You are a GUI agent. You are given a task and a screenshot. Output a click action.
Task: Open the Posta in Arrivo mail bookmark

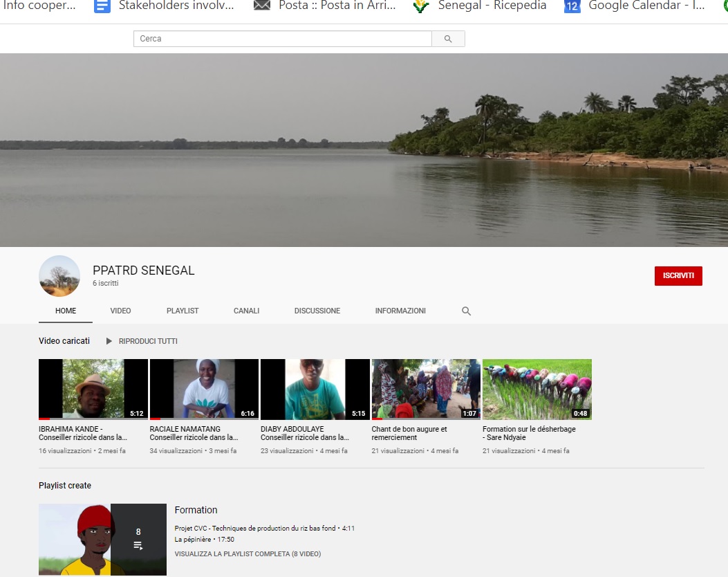point(324,6)
